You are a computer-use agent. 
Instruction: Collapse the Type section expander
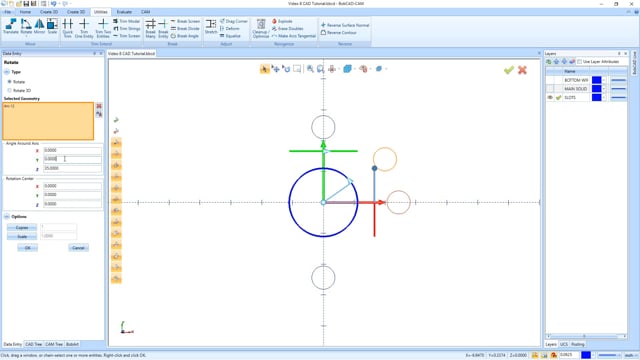point(7,72)
